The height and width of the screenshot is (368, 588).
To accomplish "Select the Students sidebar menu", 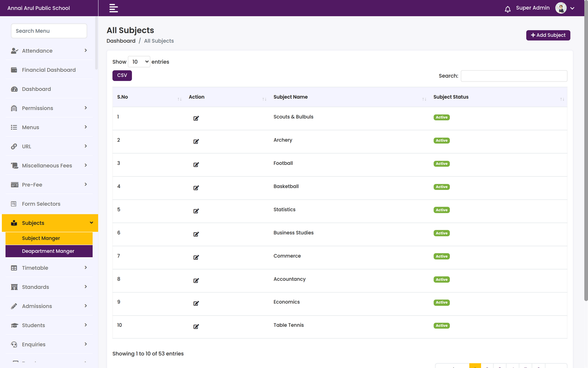I will [49, 325].
